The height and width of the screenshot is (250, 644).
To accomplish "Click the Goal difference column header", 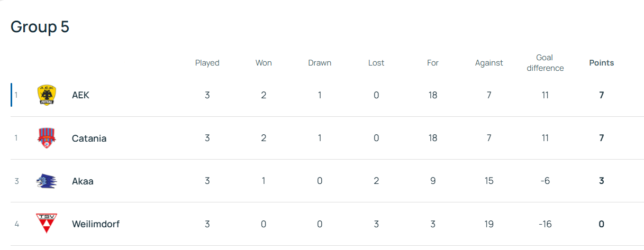I will point(545,63).
